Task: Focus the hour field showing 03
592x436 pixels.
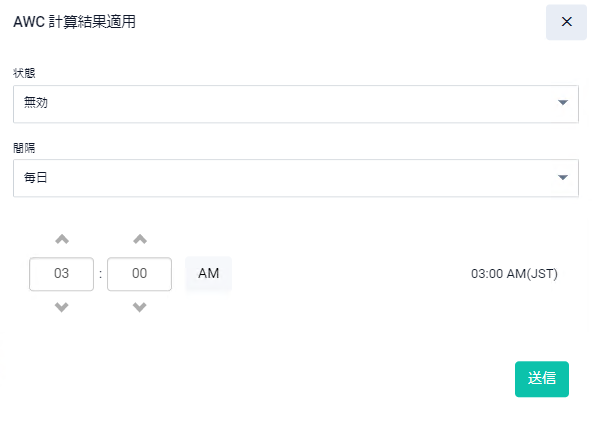Action: pyautogui.click(x=62, y=274)
